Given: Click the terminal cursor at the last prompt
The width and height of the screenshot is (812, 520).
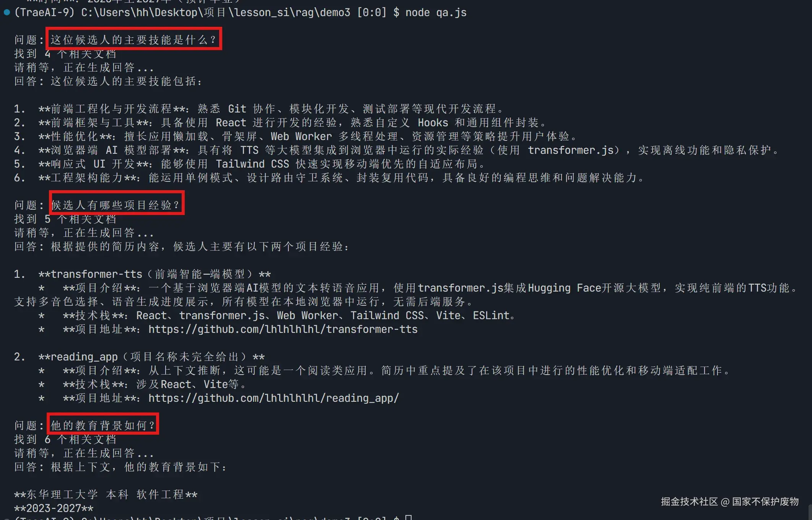Looking at the screenshot, I should [x=408, y=517].
